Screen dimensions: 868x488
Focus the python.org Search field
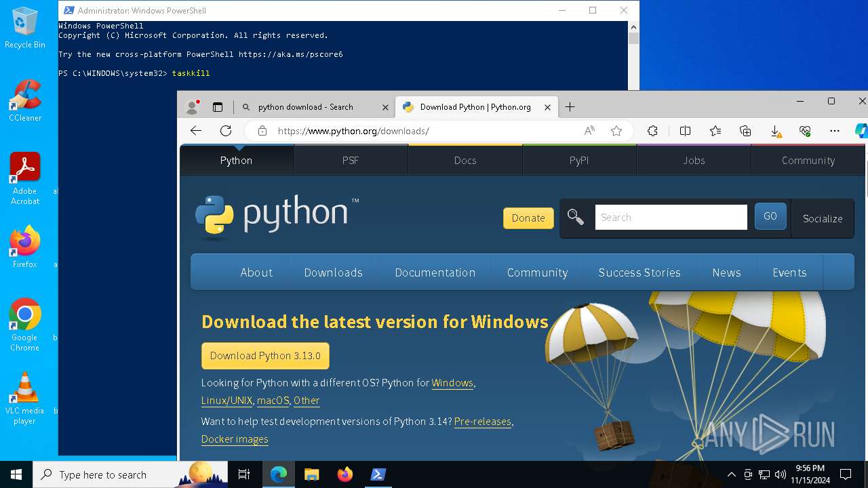(x=671, y=218)
